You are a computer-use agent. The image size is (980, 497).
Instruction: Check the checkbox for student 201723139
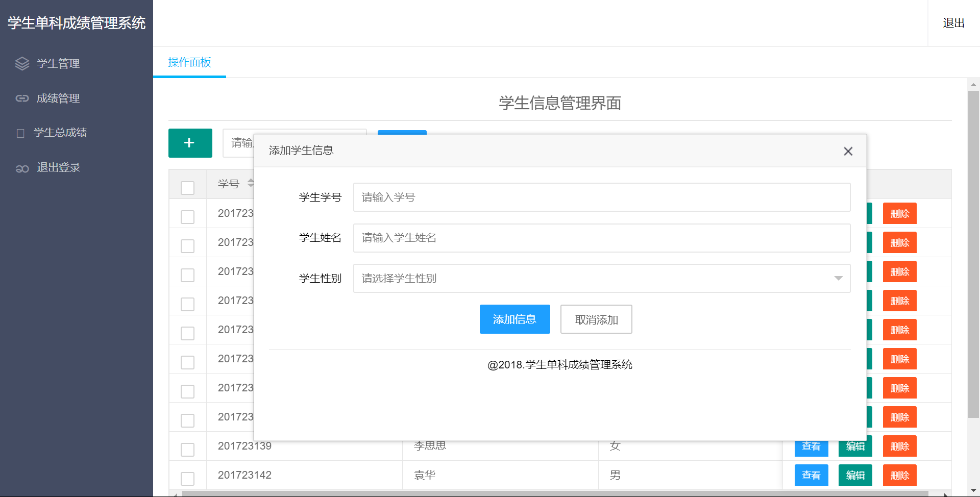point(187,450)
